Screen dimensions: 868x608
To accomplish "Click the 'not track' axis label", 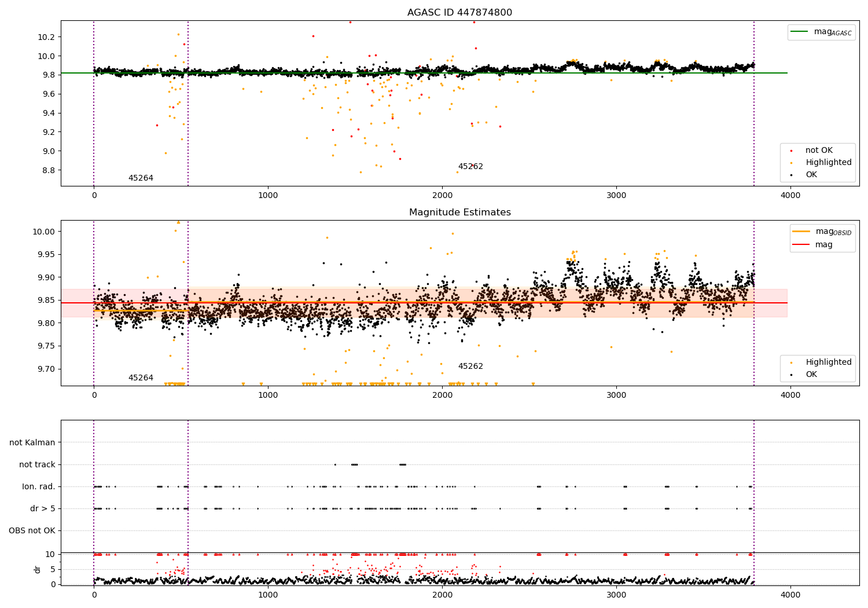I will [x=37, y=464].
